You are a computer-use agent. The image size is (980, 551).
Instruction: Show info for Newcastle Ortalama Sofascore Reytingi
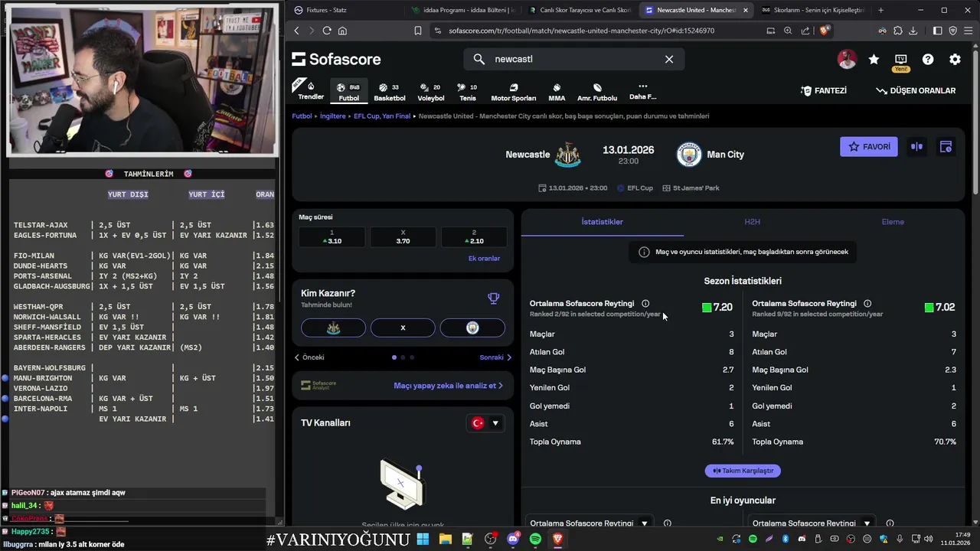pos(645,304)
